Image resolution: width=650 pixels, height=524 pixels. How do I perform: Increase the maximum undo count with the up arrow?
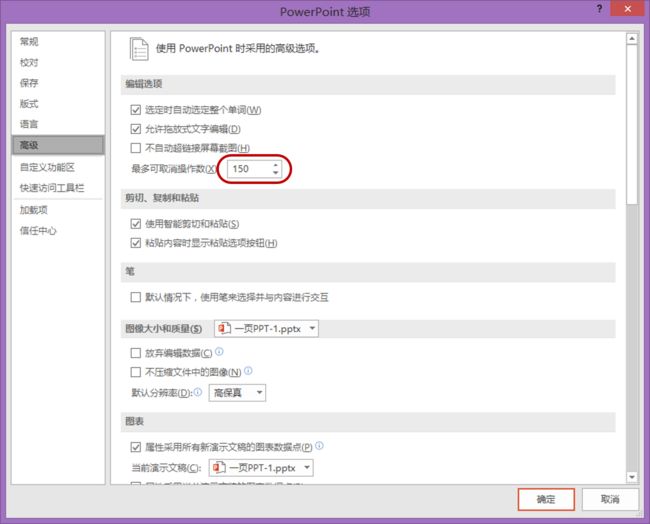[x=276, y=165]
